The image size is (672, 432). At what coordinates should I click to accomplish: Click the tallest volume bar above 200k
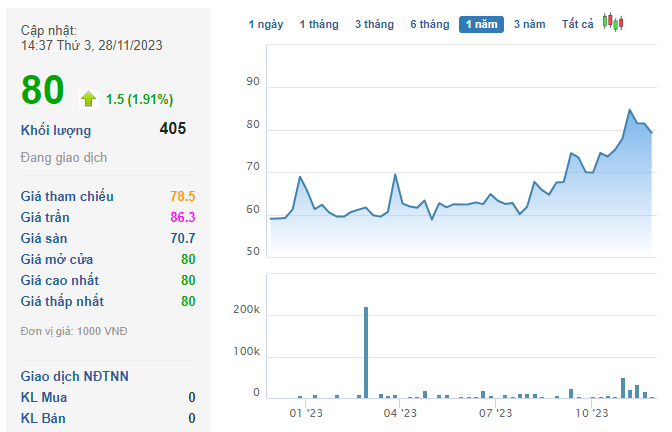pos(366,352)
